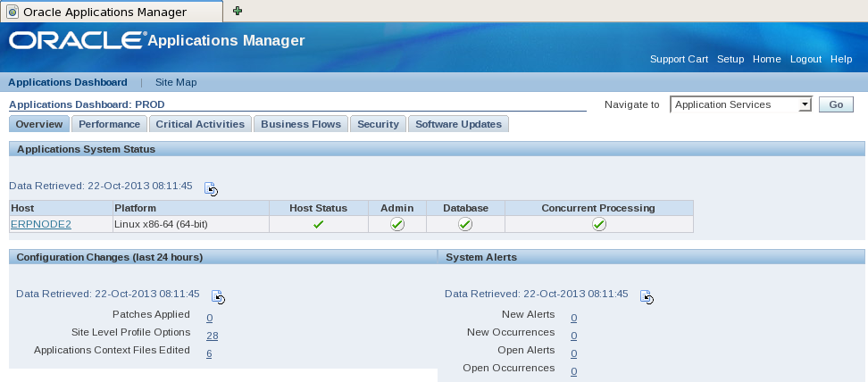Open Applications Dashboard in navigation bar

click(68, 82)
